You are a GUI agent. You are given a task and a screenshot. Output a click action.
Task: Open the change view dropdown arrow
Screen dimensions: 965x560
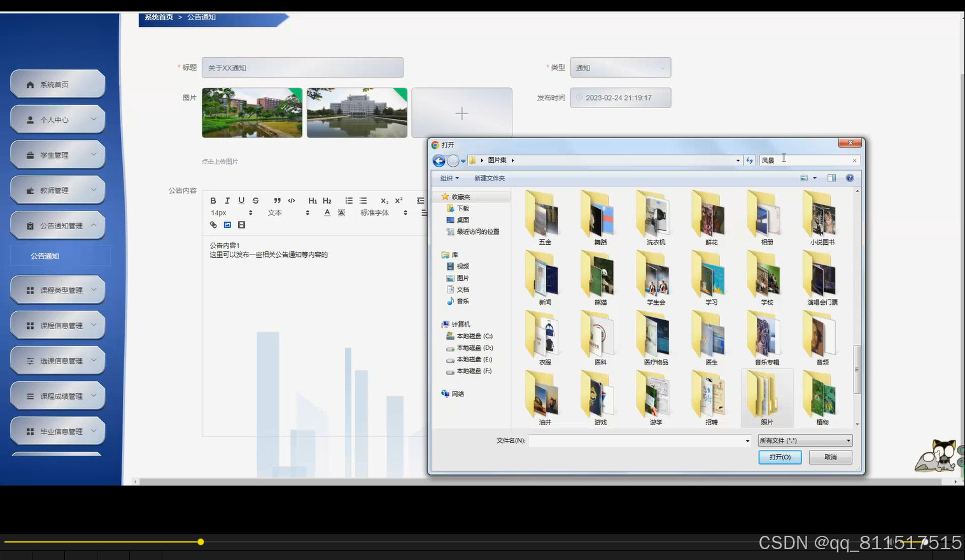[815, 178]
